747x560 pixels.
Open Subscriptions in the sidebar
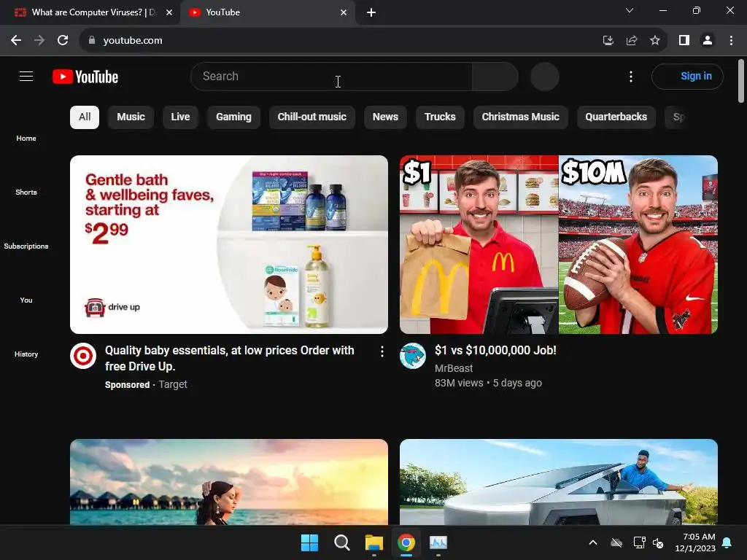coord(26,246)
